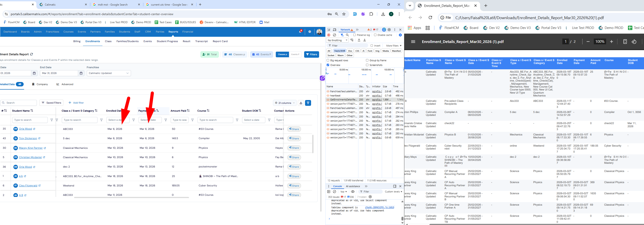This screenshot has height=225, width=644.
Task: Clear the network log in DevTools
Action: pos(334,35)
